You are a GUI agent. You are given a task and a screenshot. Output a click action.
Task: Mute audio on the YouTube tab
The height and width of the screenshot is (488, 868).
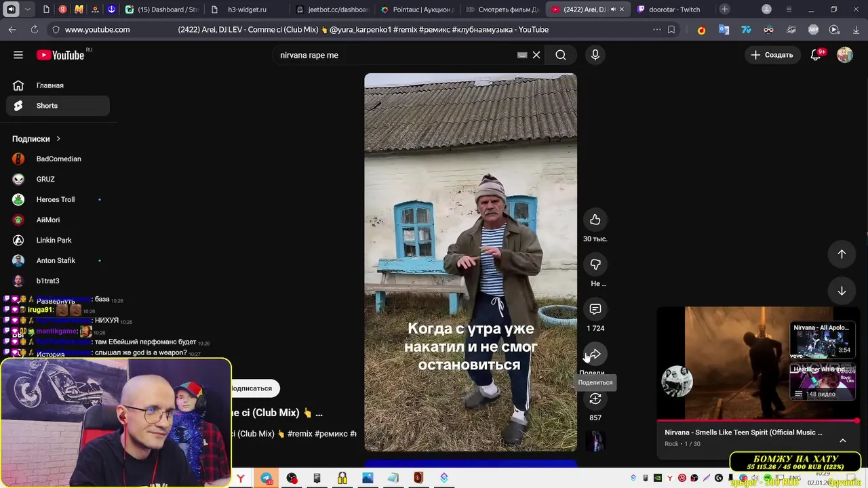(x=613, y=9)
